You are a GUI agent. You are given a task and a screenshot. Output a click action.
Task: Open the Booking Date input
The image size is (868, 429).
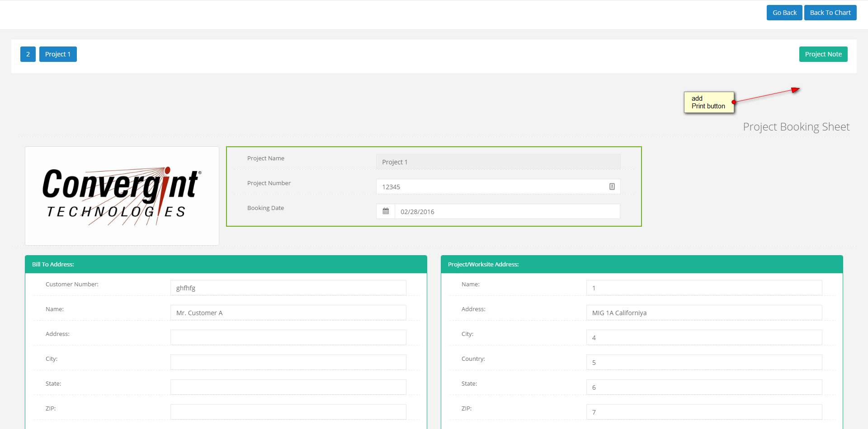tap(506, 212)
